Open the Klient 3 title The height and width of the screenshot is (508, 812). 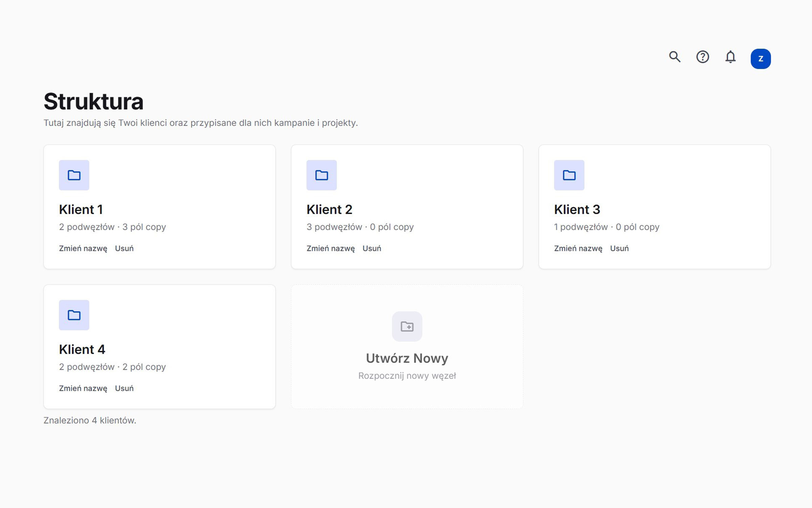577,209
